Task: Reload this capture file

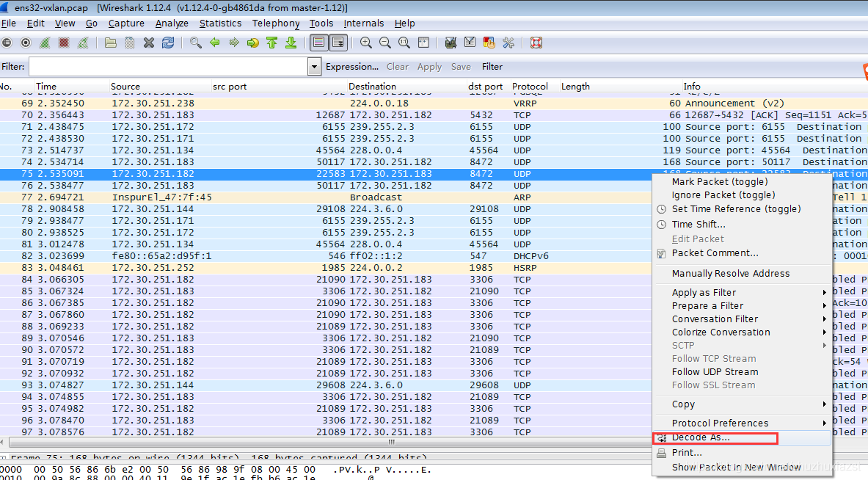Action: coord(168,43)
